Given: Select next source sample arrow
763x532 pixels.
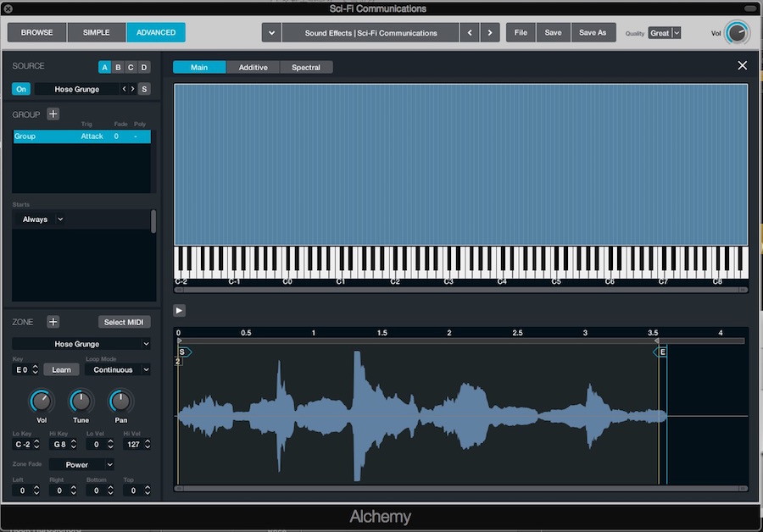Looking at the screenshot, I should coord(132,89).
